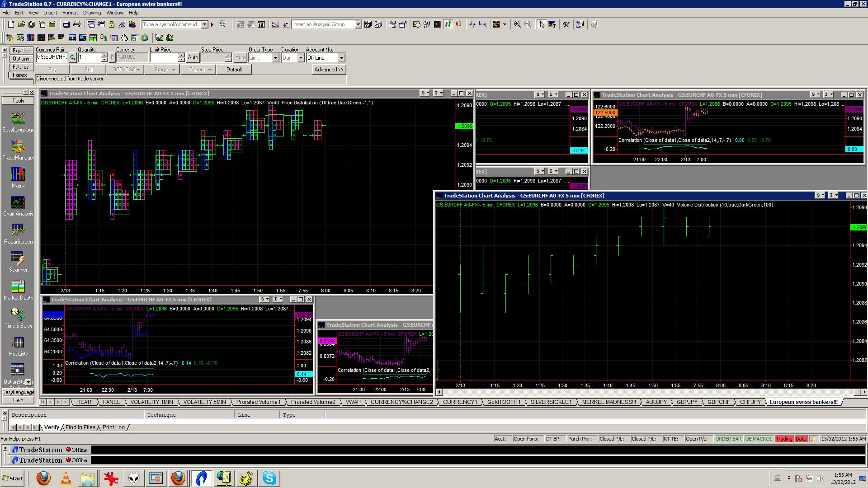Open the Duration Day dropdown
Image resolution: width=868 pixels, height=488 pixels.
tap(301, 58)
